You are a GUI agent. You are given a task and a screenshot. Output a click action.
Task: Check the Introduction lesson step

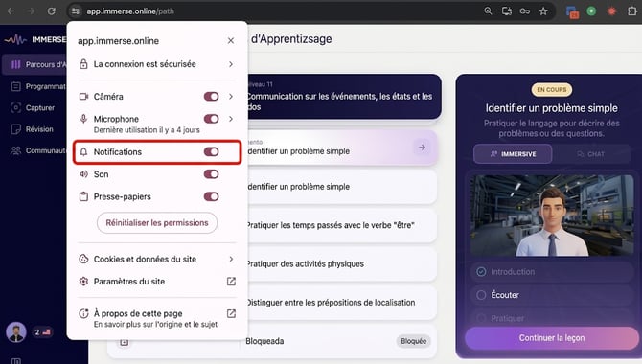pos(481,272)
